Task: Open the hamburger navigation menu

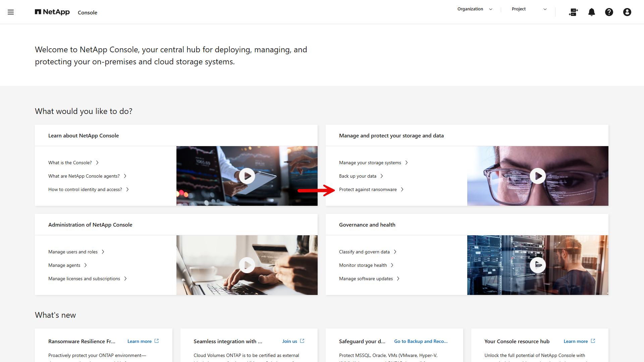Action: tap(11, 12)
